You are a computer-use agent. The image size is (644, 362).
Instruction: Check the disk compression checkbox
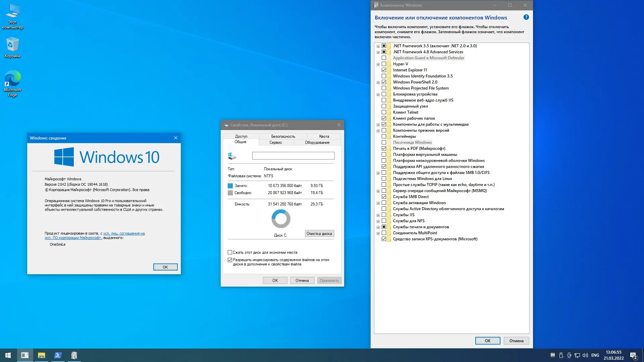coord(230,252)
